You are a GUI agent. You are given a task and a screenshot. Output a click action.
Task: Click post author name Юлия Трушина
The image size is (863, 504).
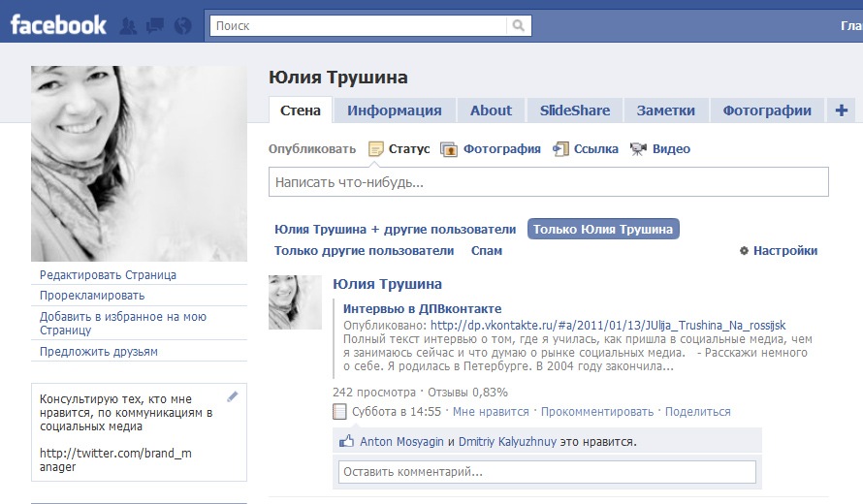tap(387, 284)
